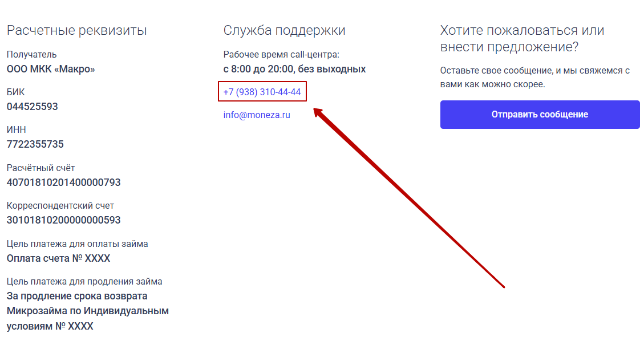
Task: Click settlement account number 40701810201400000793
Action: tap(64, 182)
